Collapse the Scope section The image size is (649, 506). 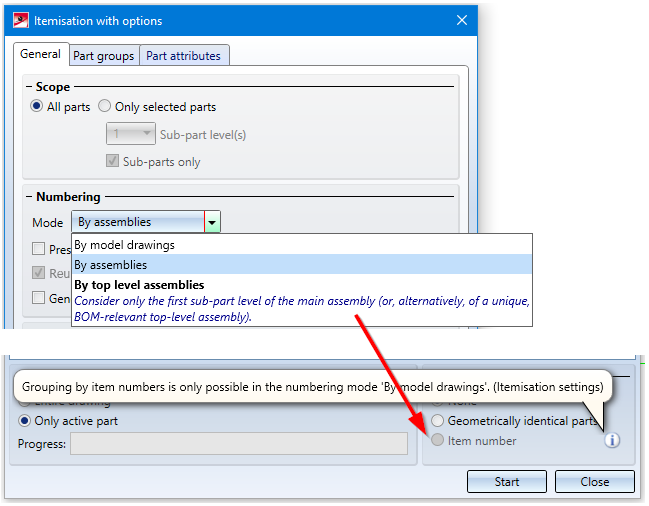[x=29, y=86]
